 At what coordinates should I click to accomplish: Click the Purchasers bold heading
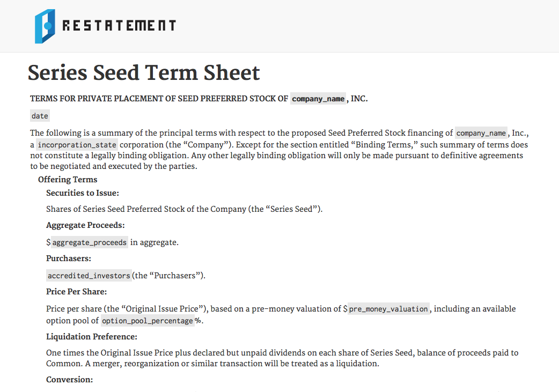click(x=69, y=258)
